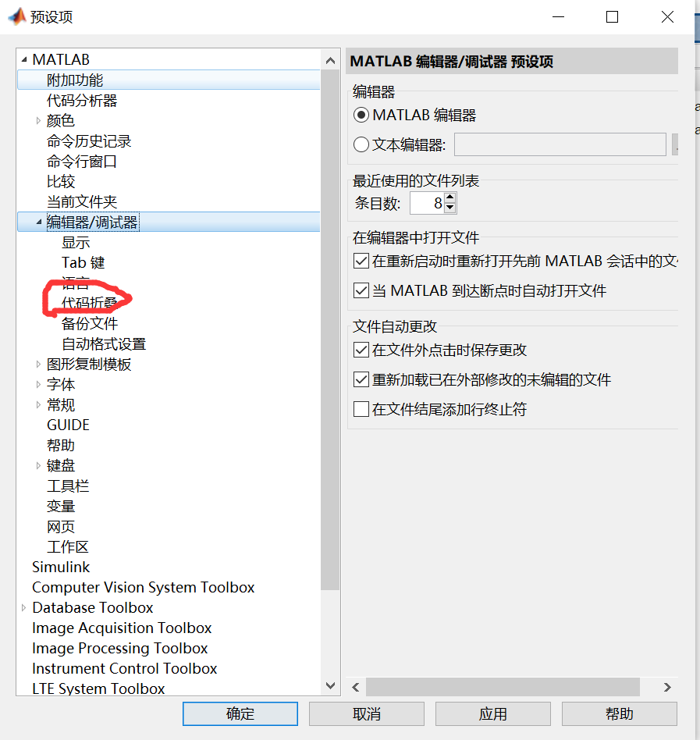Select 附加功能 in the tree

pos(75,80)
